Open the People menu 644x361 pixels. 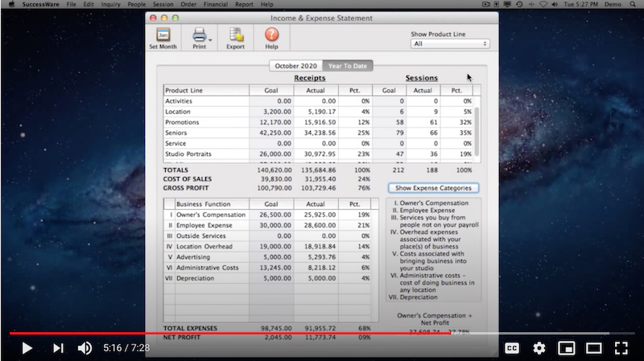click(x=136, y=4)
